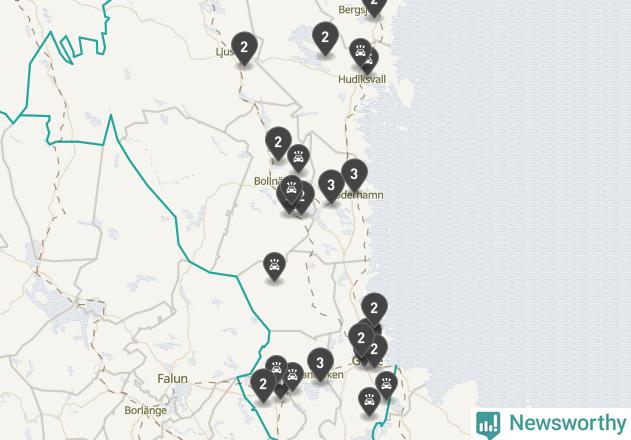631x440 pixels.
Task: Click the southernmost car marker south of Gävle
Action: click(x=369, y=401)
